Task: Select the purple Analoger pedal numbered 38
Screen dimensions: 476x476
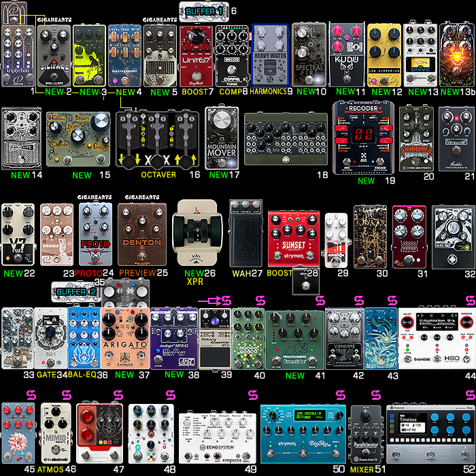Action: (174, 339)
